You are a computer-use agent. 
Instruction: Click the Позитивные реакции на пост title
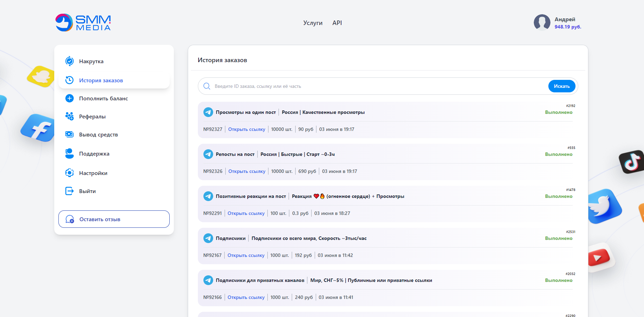point(251,196)
